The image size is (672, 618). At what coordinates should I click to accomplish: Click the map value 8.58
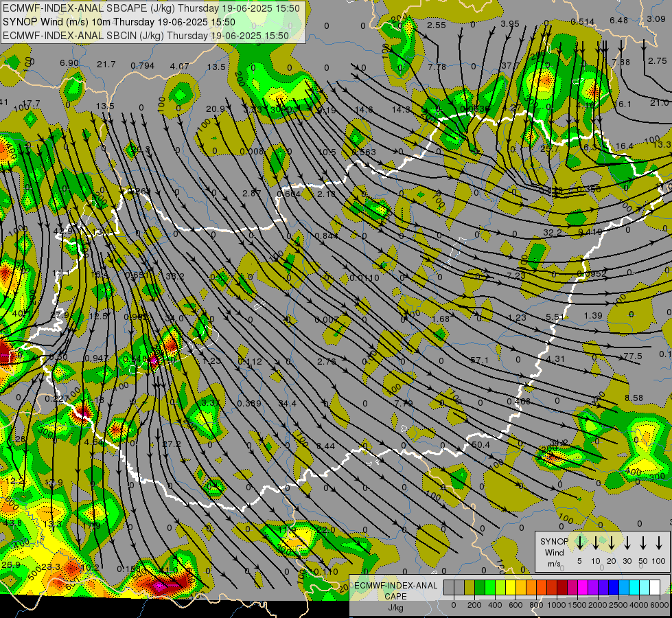click(x=634, y=398)
